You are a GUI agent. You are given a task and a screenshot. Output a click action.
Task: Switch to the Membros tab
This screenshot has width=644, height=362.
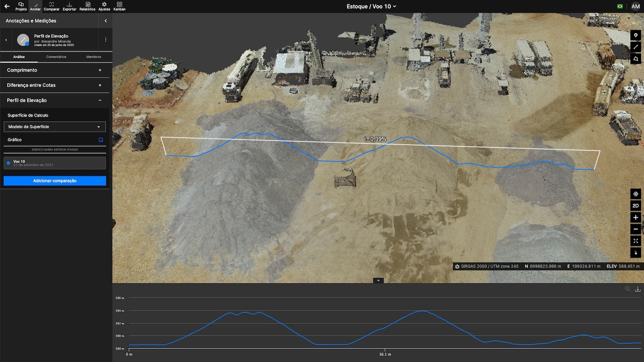pos(93,57)
